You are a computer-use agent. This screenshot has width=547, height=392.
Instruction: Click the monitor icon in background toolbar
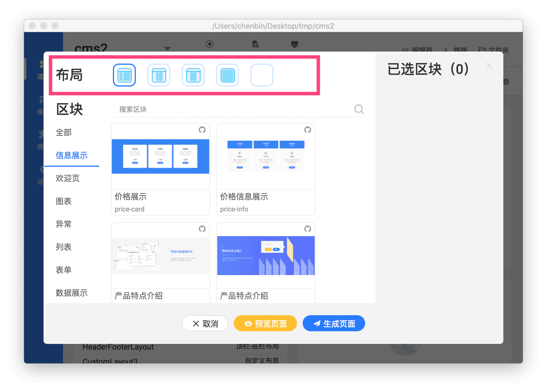pyautogui.click(x=295, y=44)
